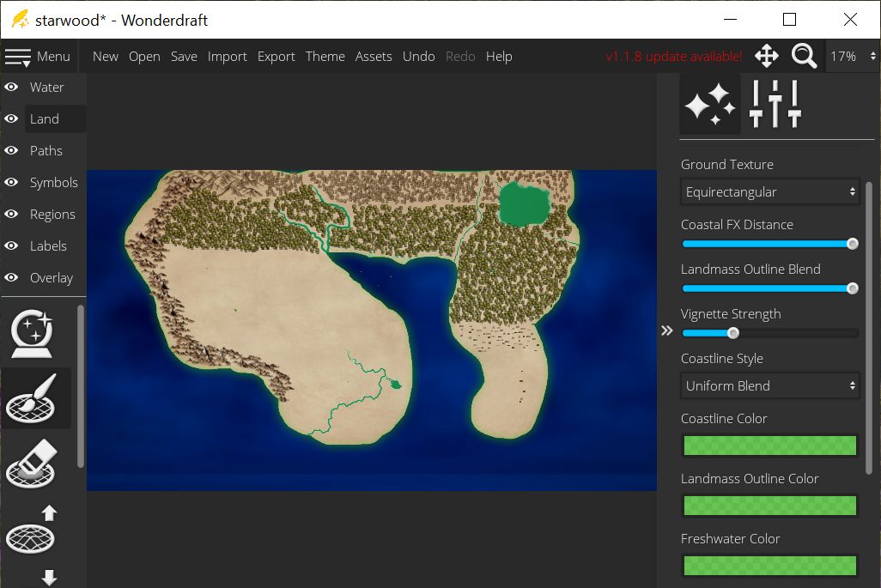Toggle visibility of Overlay layer
Image resolution: width=881 pixels, height=588 pixels.
coord(12,278)
